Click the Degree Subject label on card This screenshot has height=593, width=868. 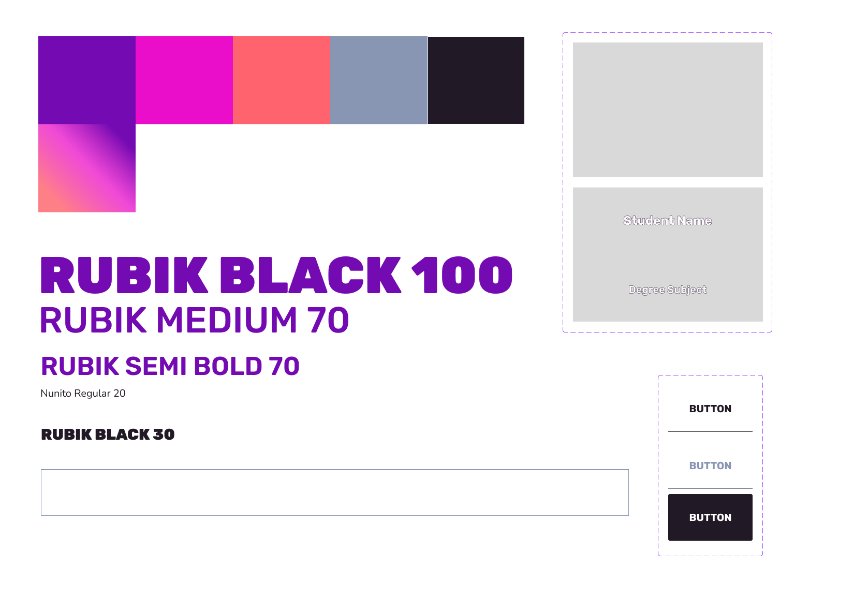click(x=668, y=290)
